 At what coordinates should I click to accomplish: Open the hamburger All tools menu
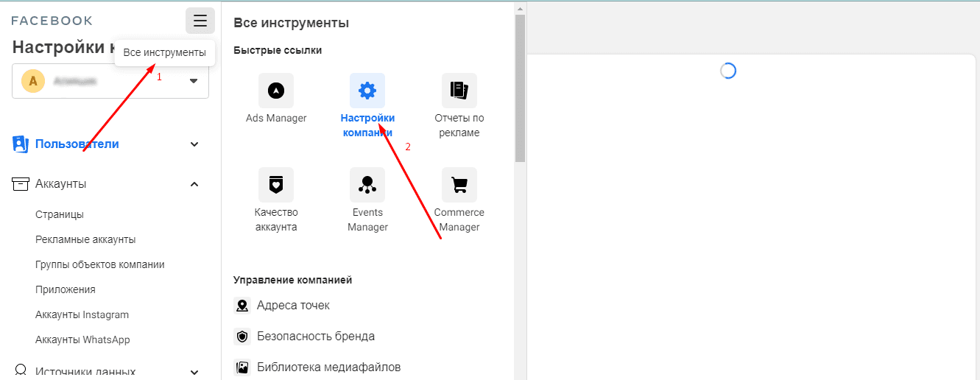coord(200,21)
